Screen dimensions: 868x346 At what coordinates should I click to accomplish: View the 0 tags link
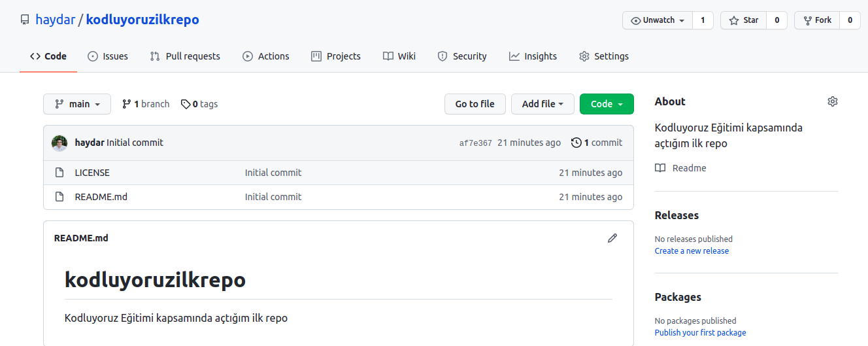199,104
